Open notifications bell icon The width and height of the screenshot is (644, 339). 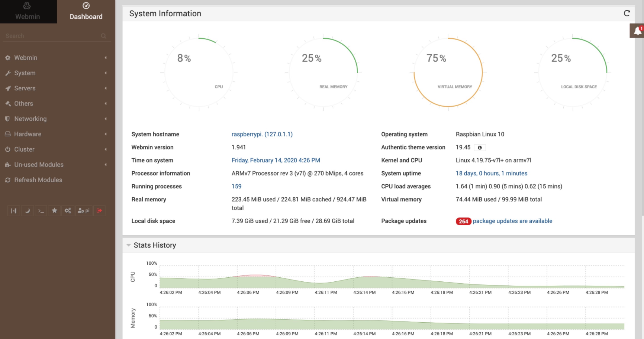637,31
